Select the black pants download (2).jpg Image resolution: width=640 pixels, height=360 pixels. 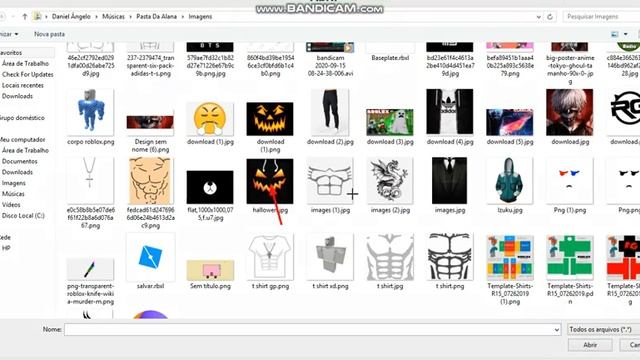(330, 117)
